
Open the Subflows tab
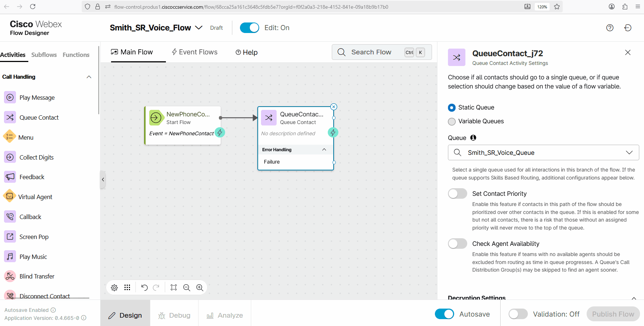[x=44, y=55]
